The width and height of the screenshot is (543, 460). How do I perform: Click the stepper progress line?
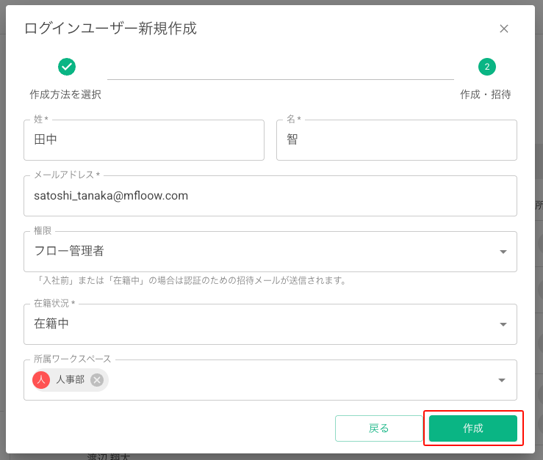281,79
